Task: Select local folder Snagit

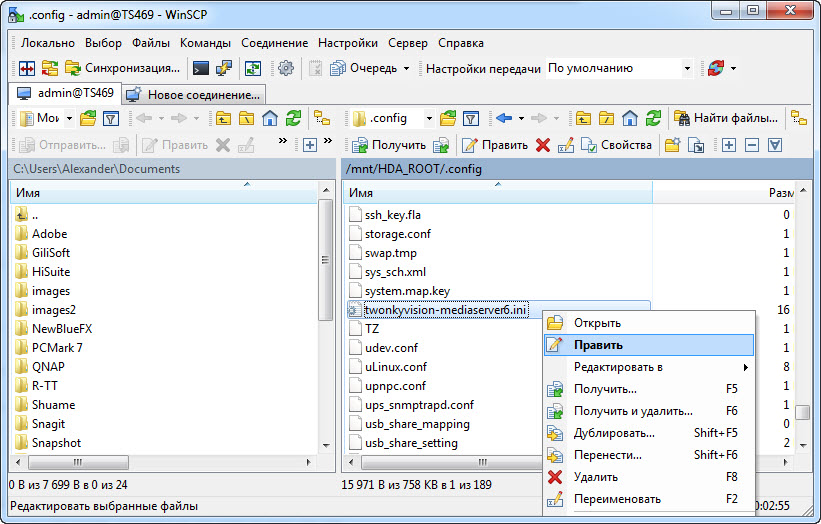Action: coord(48,424)
